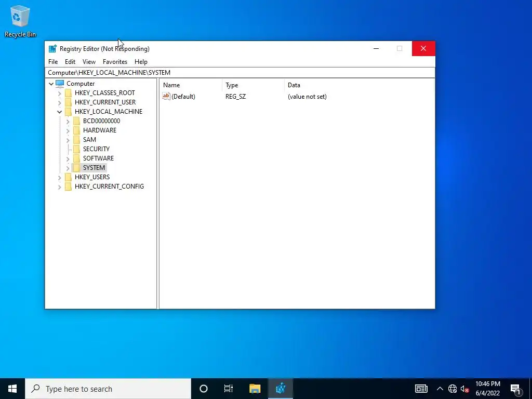Select the HKEY_CURRENT_CONFIG label in the tree

click(109, 187)
